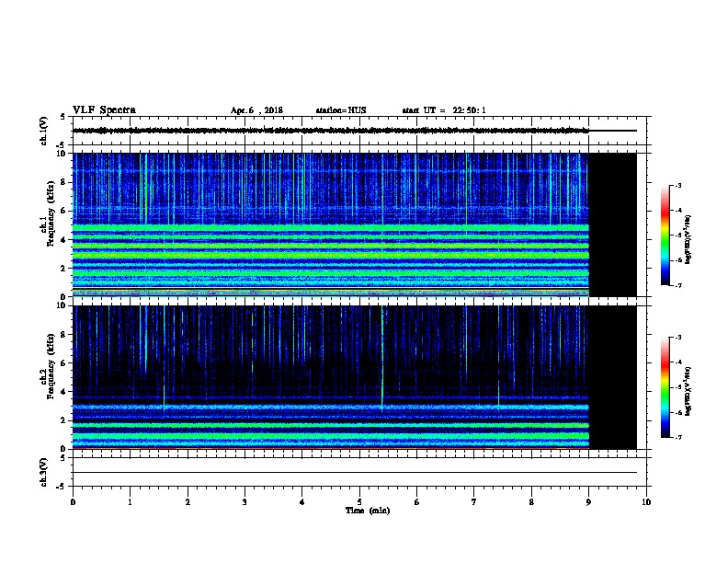Click the ch.1 voltage waveform trace
728x563 pixels.
pos(331,131)
